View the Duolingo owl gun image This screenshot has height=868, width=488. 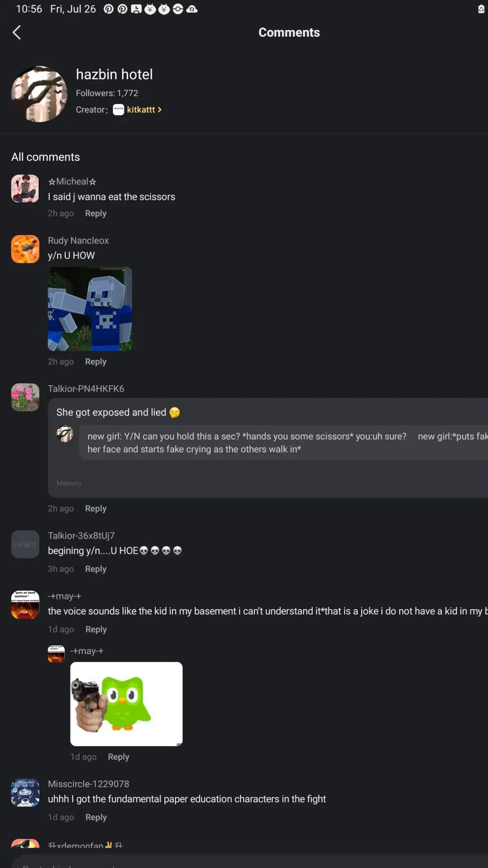point(126,704)
